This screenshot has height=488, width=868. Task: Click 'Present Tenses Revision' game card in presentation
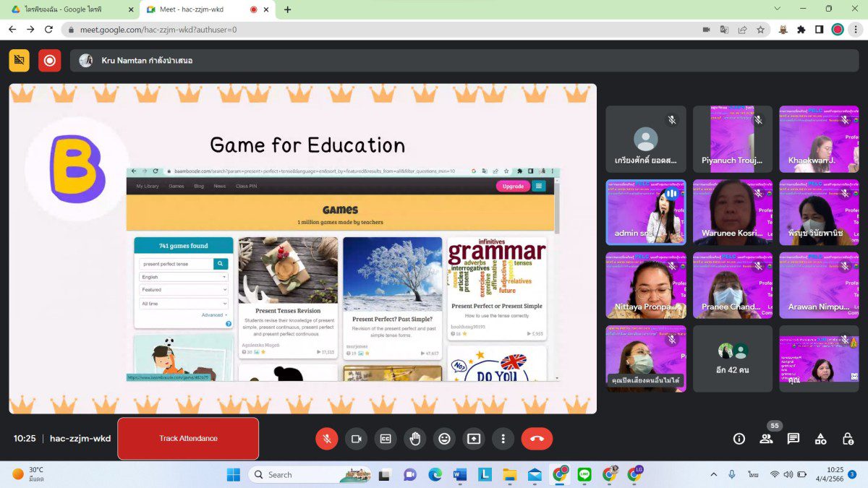coord(288,297)
